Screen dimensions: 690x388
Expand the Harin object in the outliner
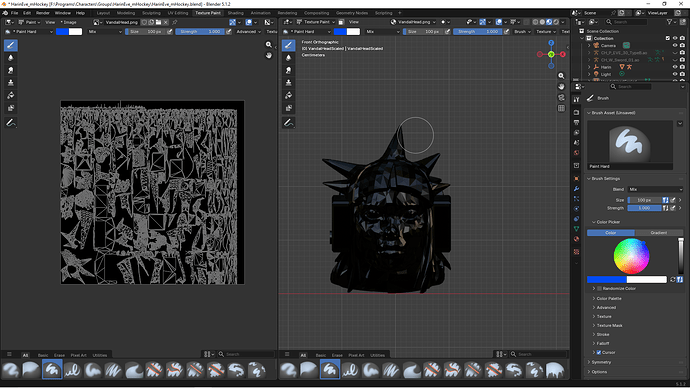[x=589, y=67]
